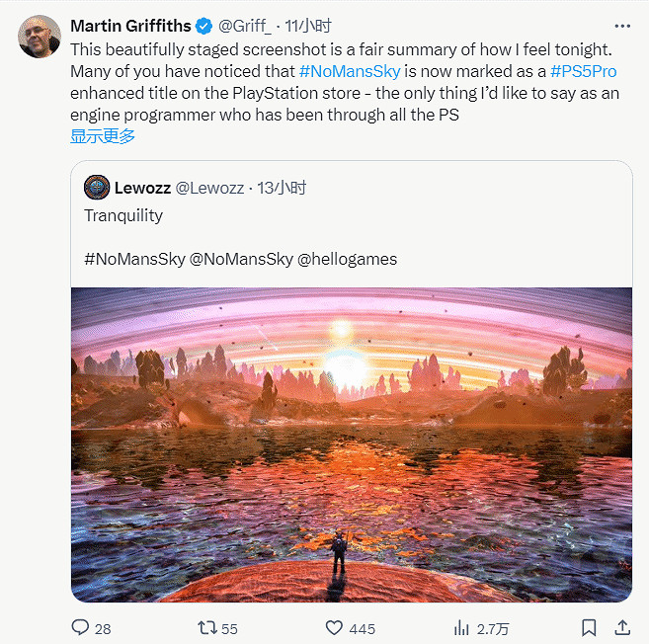Click Lewozz's small profile avatar

pos(96,188)
